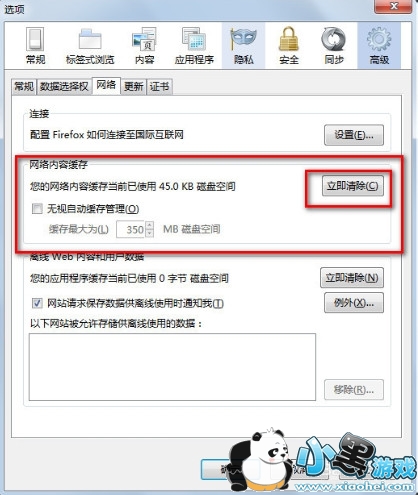Screen dimensions: 418x495
Task: Switch to the 更新 tab
Action: pos(133,87)
